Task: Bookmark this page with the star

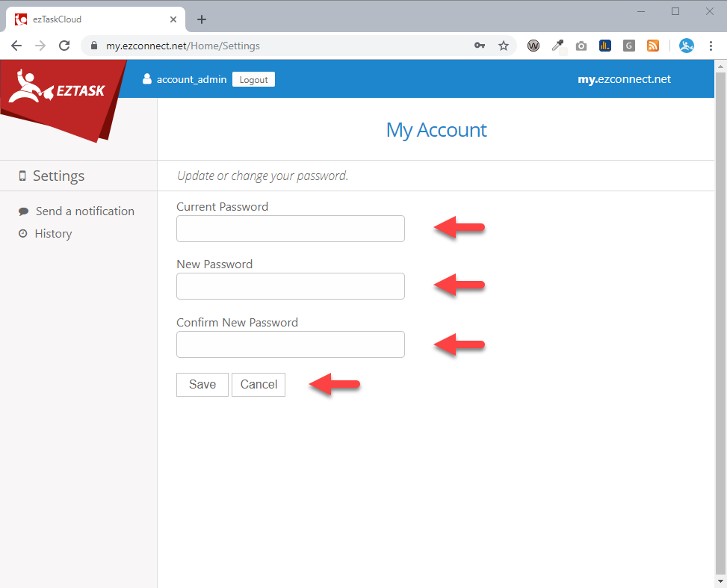Action: pyautogui.click(x=504, y=46)
